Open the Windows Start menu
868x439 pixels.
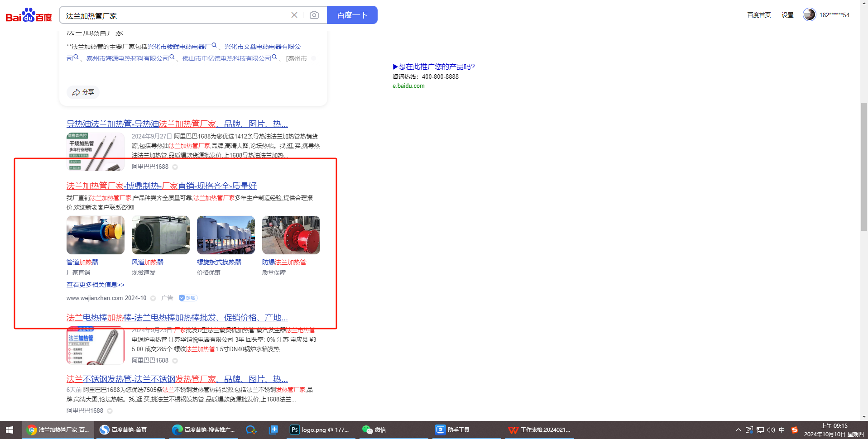tap(10, 430)
